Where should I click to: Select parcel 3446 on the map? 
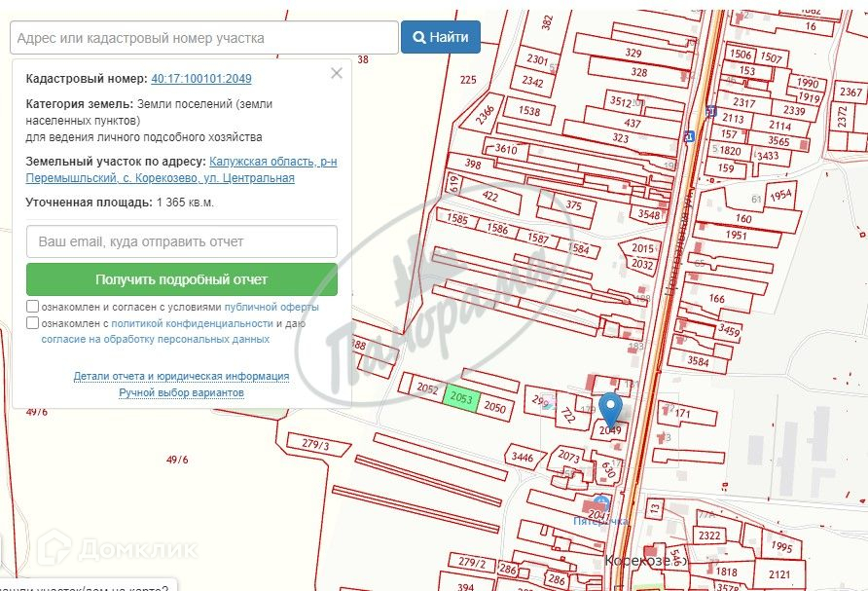[522, 457]
